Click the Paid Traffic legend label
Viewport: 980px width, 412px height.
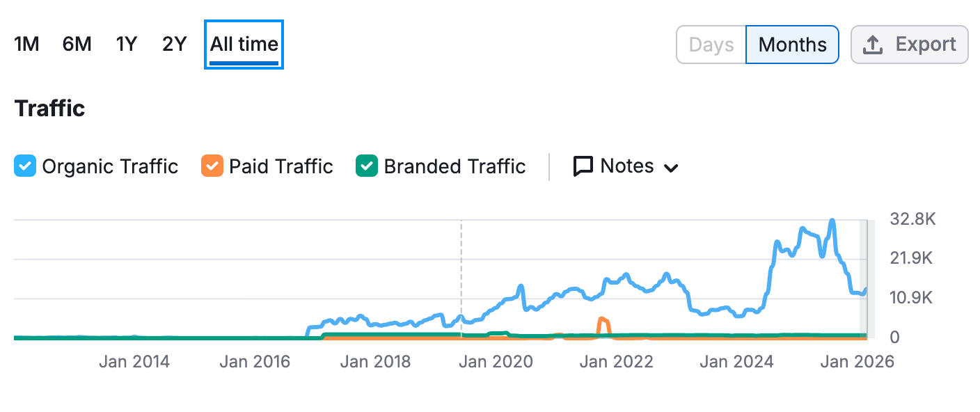click(281, 167)
